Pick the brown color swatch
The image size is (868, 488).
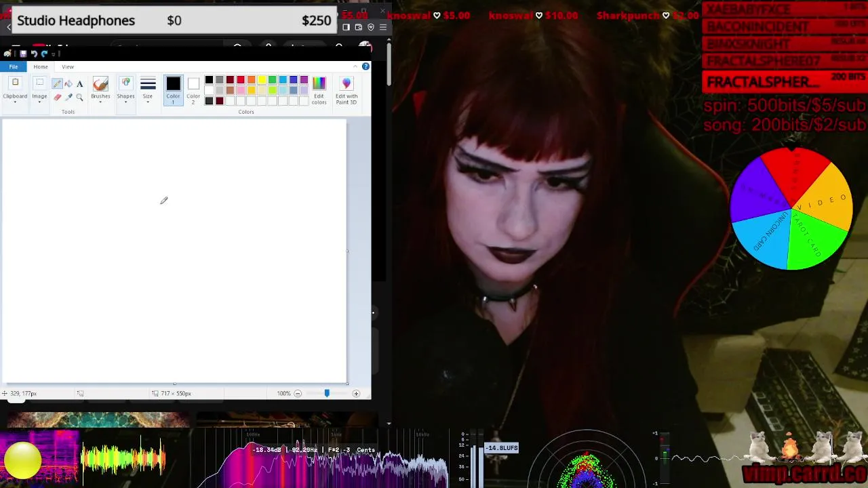point(231,90)
